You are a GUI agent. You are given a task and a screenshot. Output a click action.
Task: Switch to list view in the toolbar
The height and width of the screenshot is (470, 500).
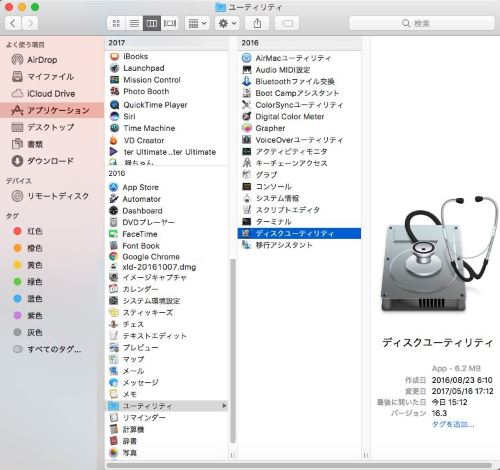134,23
